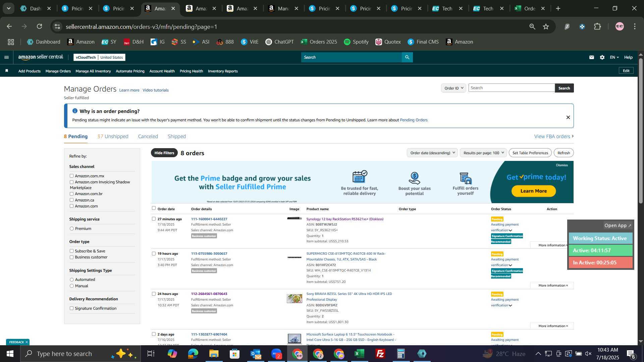The image size is (644, 362).
Task: Click the Windows Start button
Action: click(x=10, y=354)
